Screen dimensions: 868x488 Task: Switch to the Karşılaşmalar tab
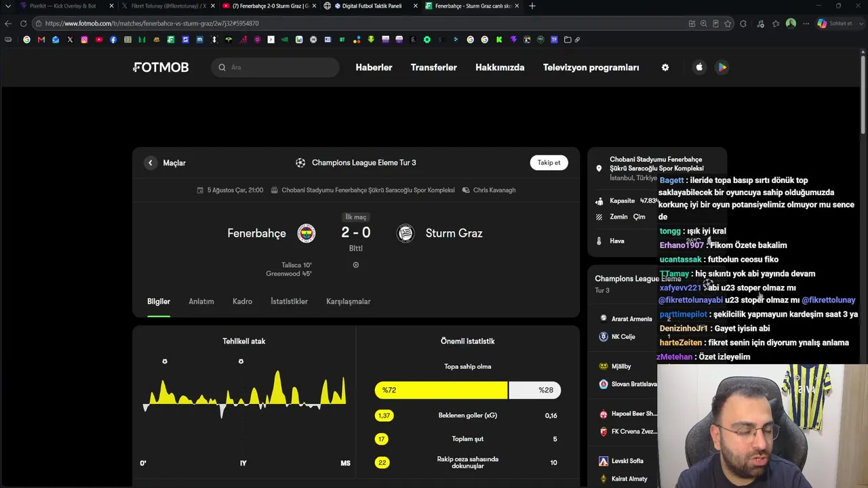[349, 302]
